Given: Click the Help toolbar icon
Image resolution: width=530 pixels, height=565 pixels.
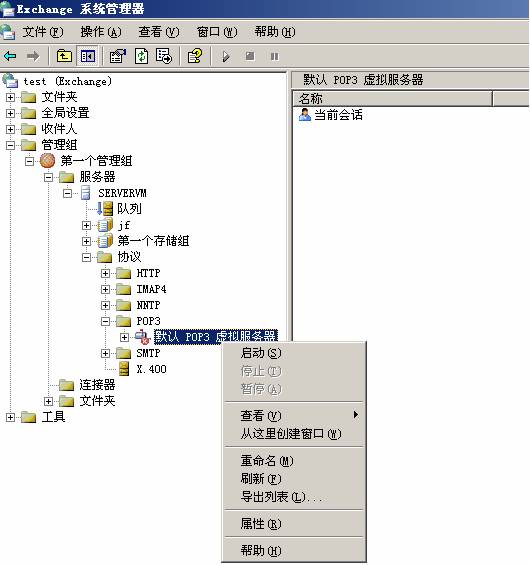Looking at the screenshot, I should [x=195, y=56].
